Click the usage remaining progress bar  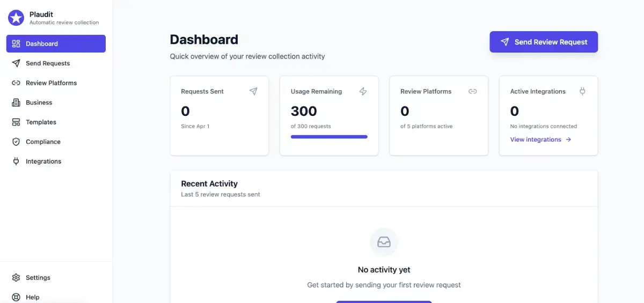pyautogui.click(x=329, y=137)
